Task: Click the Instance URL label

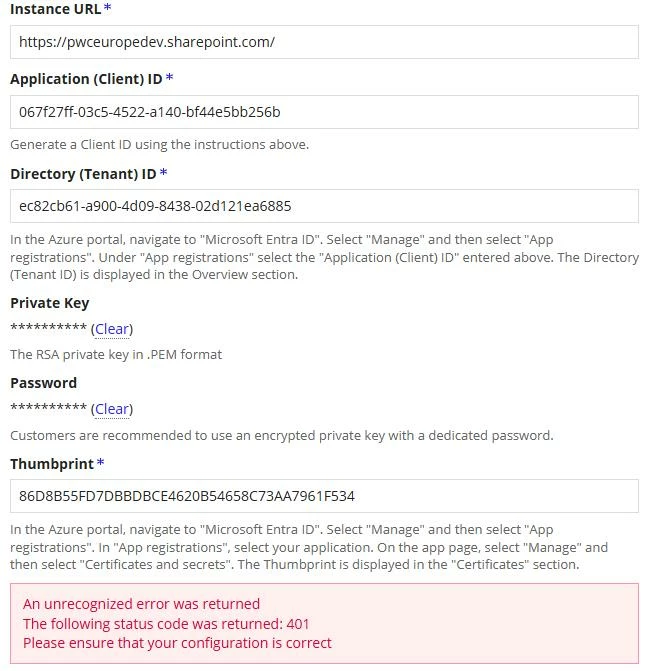Action: click(56, 9)
